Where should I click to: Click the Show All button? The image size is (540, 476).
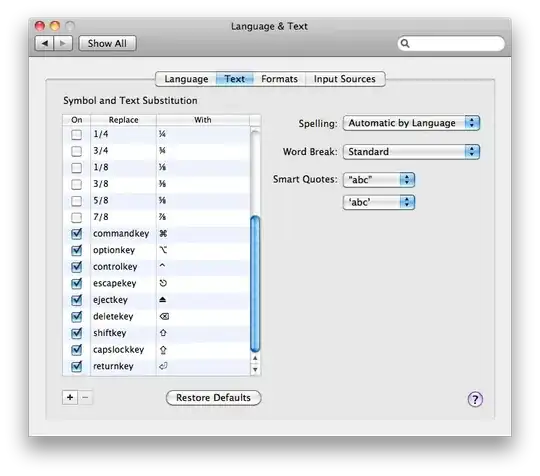tap(107, 43)
